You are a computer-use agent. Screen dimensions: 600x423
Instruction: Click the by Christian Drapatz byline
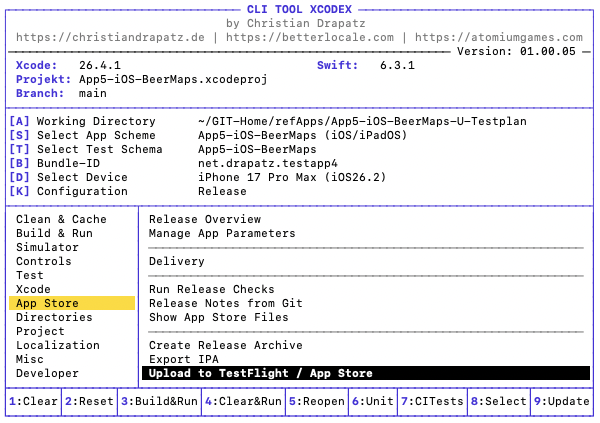pos(296,23)
